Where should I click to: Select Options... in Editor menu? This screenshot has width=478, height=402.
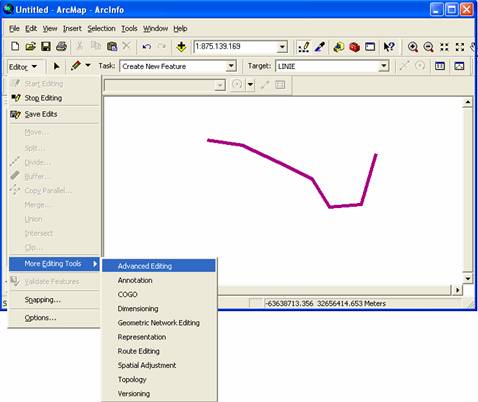tap(54, 318)
